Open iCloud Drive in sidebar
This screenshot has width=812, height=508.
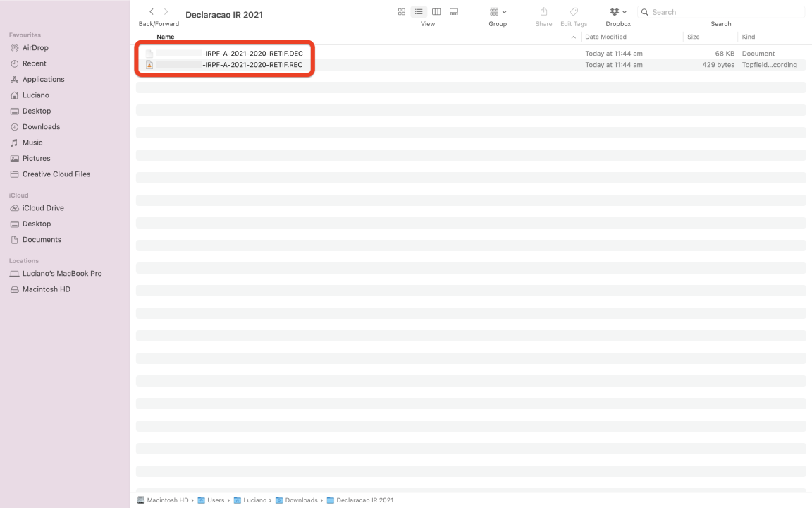[43, 208]
